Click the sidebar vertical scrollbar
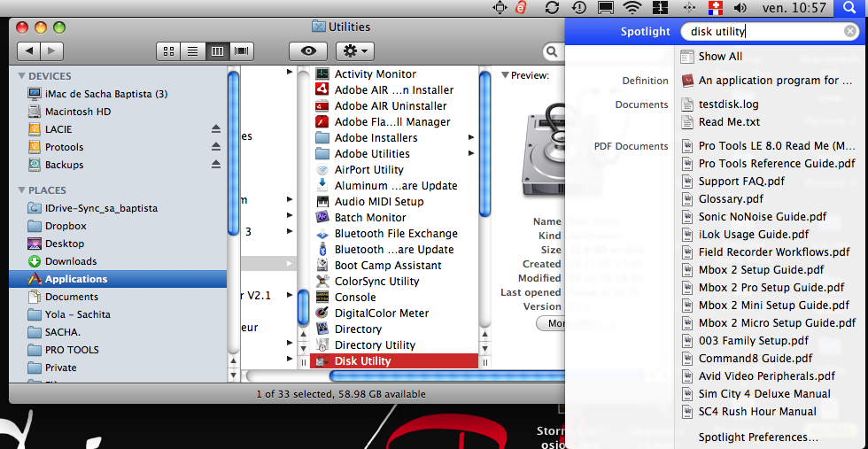 click(234, 152)
